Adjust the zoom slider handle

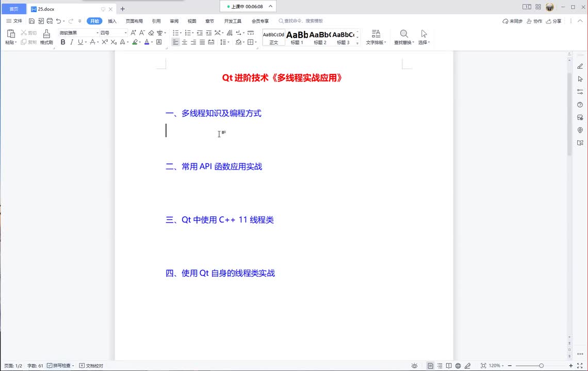(541, 366)
